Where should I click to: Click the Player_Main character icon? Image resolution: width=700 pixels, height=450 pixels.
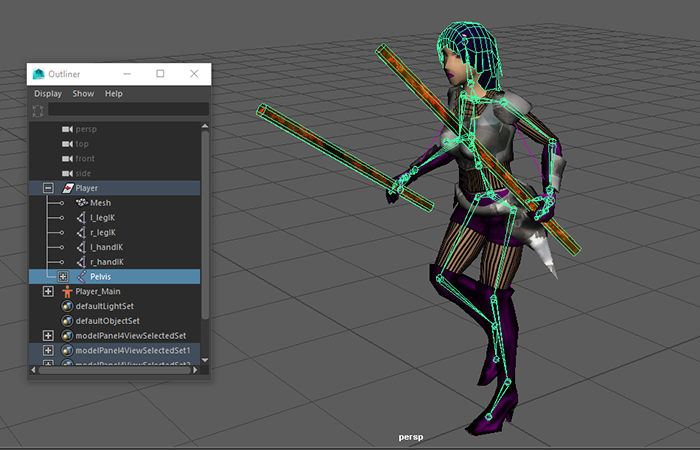tap(67, 292)
